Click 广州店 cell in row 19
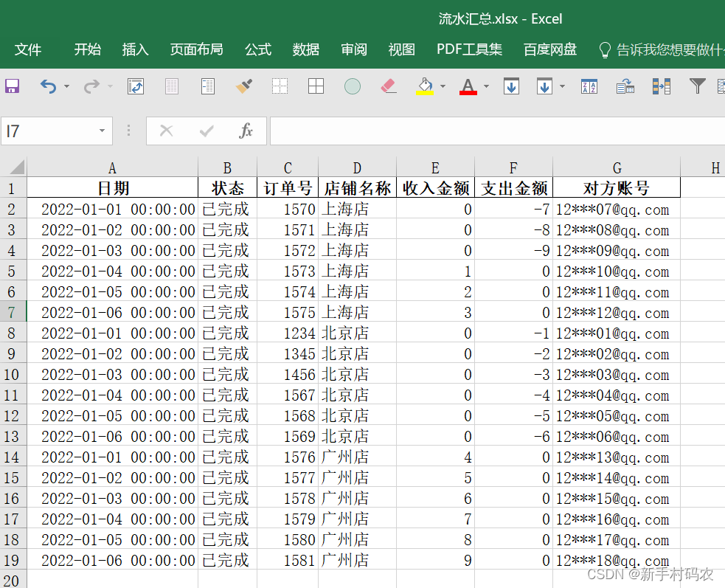This screenshot has width=725, height=588. pyautogui.click(x=357, y=560)
